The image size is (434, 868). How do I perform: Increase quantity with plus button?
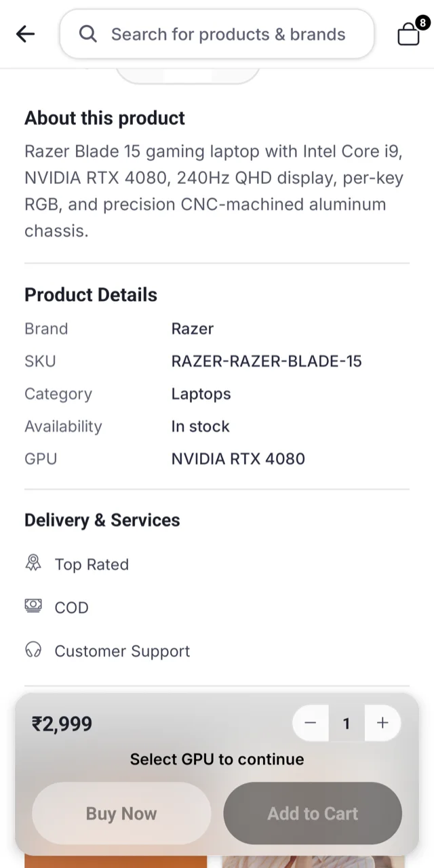[x=382, y=723]
